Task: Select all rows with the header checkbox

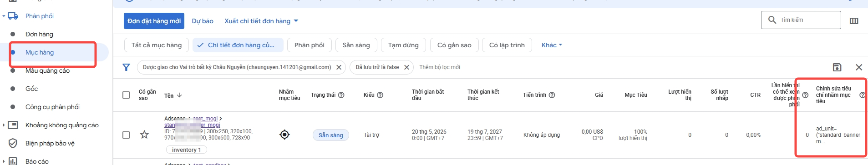Action: [x=126, y=95]
